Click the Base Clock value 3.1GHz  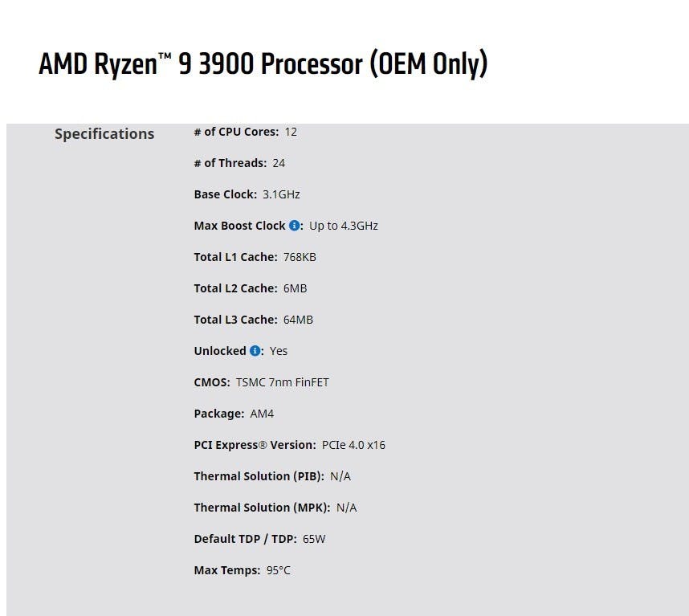tap(281, 194)
